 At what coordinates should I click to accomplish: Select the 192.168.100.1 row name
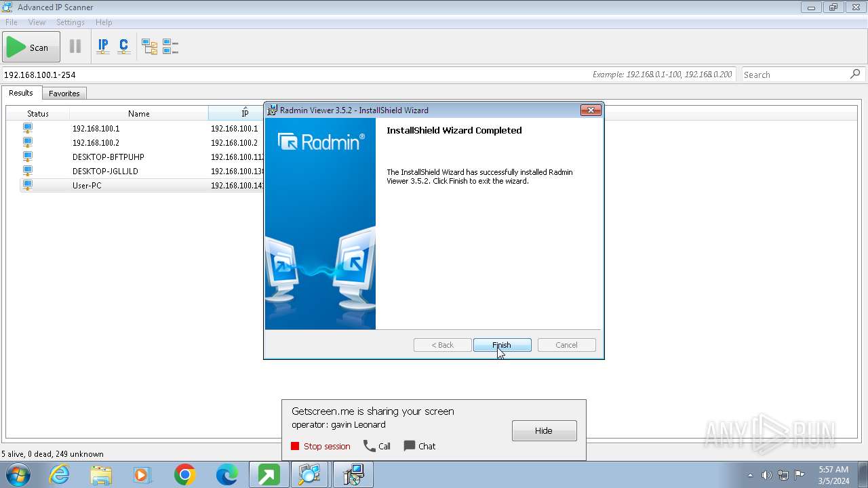pyautogui.click(x=96, y=128)
